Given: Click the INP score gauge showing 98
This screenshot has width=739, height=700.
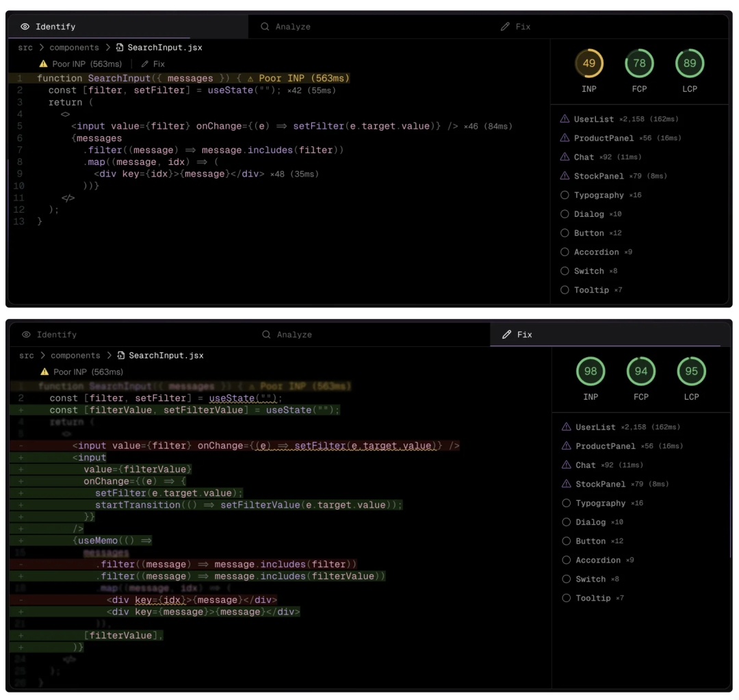Looking at the screenshot, I should [x=591, y=372].
